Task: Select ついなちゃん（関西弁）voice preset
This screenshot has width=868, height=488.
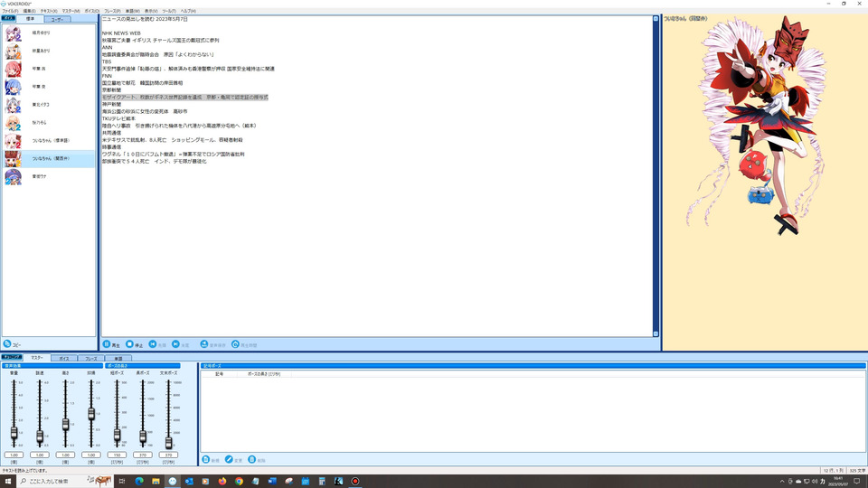Action: [x=49, y=159]
